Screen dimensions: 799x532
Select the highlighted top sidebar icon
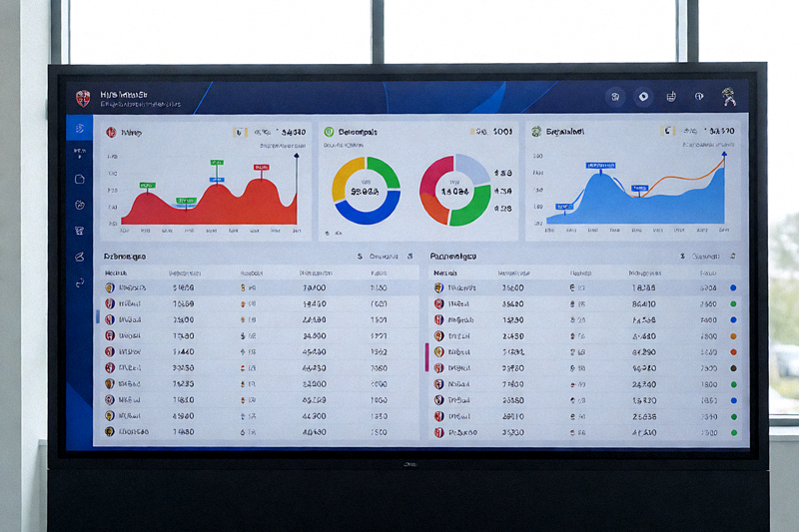(80, 129)
